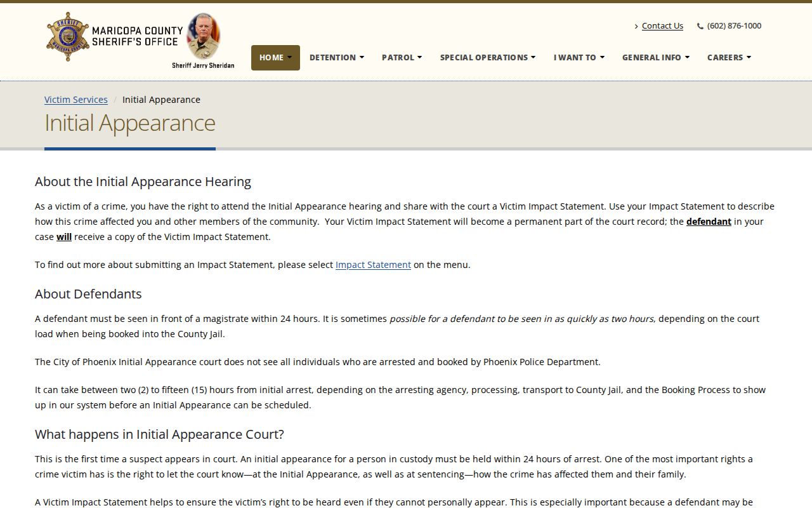
Task: Follow the Impact Statement link
Action: [373, 265]
